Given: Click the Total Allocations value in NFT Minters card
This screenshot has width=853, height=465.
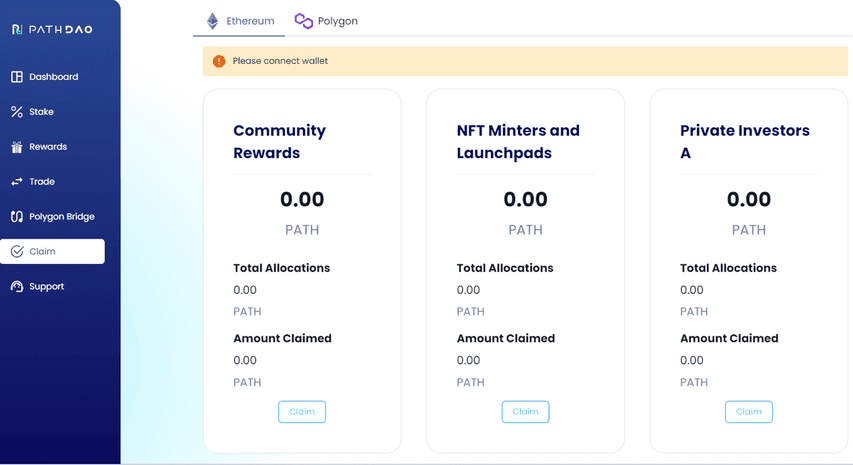Looking at the screenshot, I should click(468, 290).
